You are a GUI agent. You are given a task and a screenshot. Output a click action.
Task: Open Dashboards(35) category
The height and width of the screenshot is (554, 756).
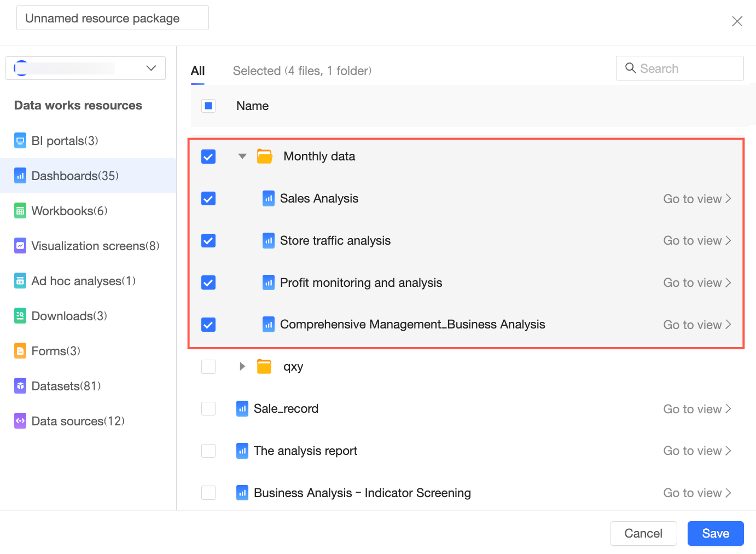coord(88,176)
